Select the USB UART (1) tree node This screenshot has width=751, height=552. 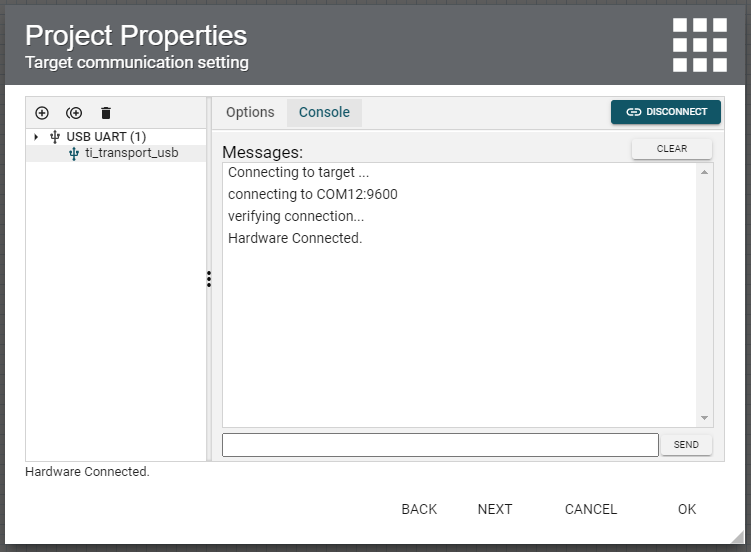pos(106,137)
